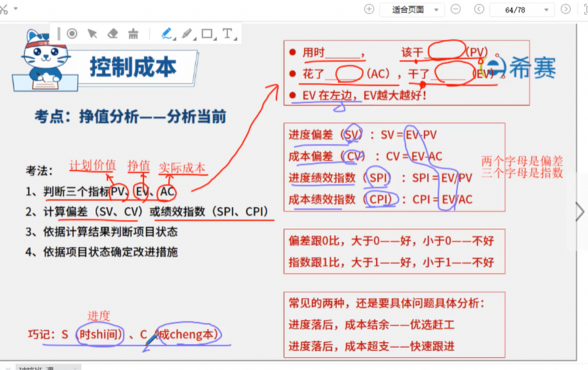
Task: Click the label 成本绩效指数（CPI）
Action: tap(343, 200)
